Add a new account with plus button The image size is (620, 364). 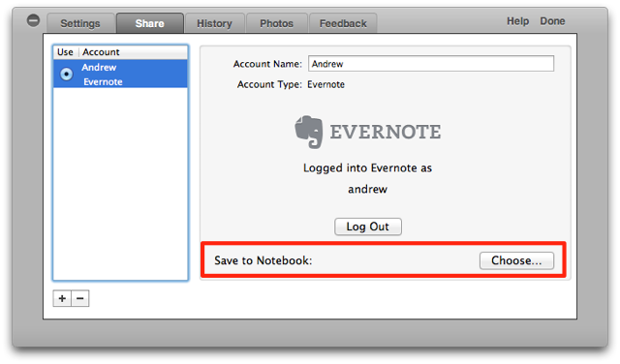point(62,298)
